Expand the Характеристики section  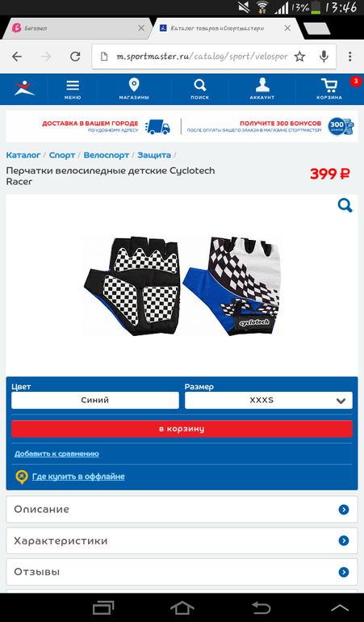tap(182, 540)
